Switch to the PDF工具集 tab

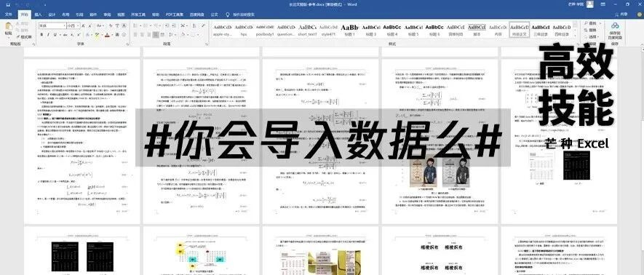point(175,14)
